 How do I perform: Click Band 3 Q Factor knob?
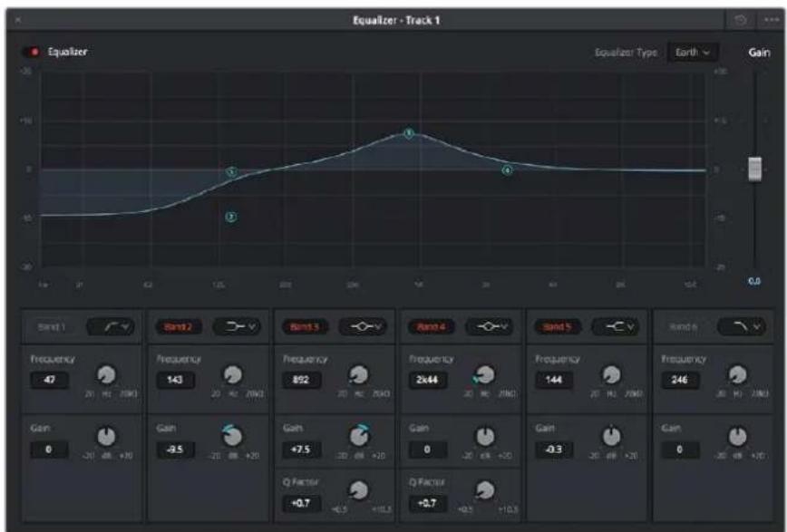358,490
